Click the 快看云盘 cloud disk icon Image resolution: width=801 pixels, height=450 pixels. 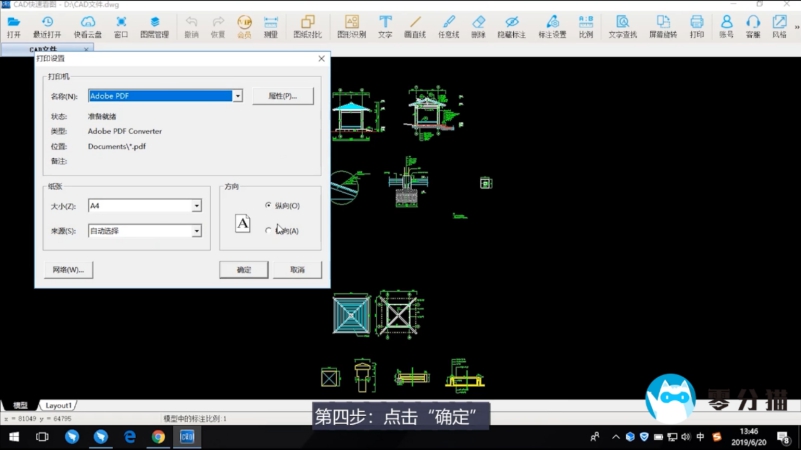point(87,27)
